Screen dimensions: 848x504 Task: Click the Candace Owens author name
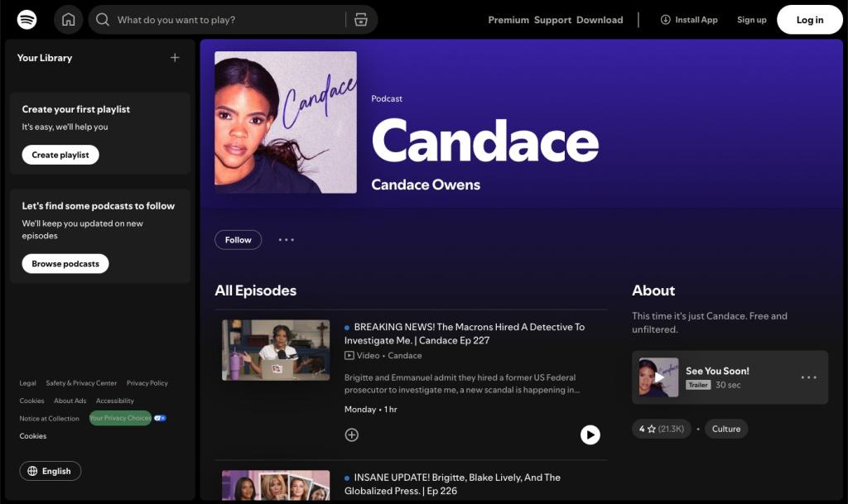426,185
